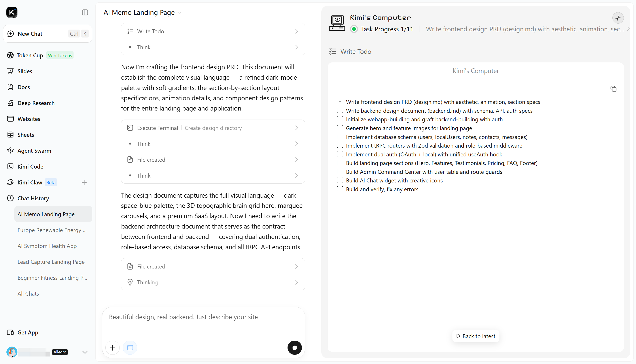The image size is (636, 364).
Task: Copy the todo list with the copy icon
Action: [613, 89]
